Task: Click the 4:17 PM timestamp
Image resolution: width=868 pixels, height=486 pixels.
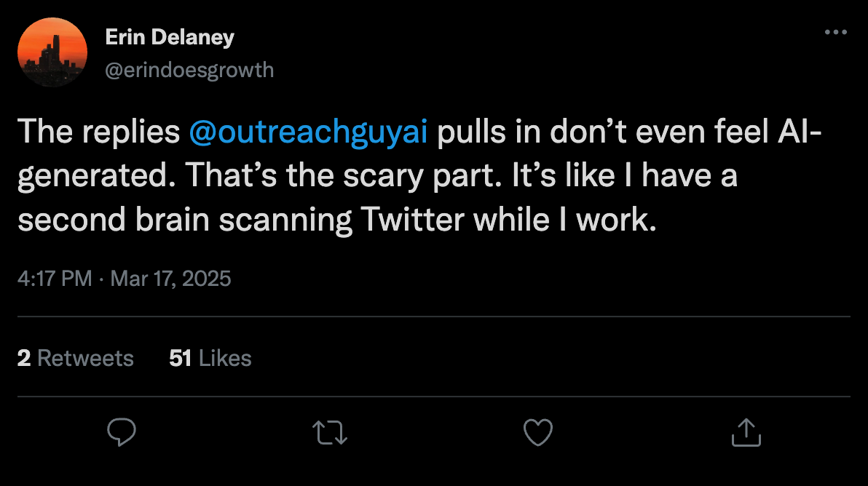Action: 55,278
